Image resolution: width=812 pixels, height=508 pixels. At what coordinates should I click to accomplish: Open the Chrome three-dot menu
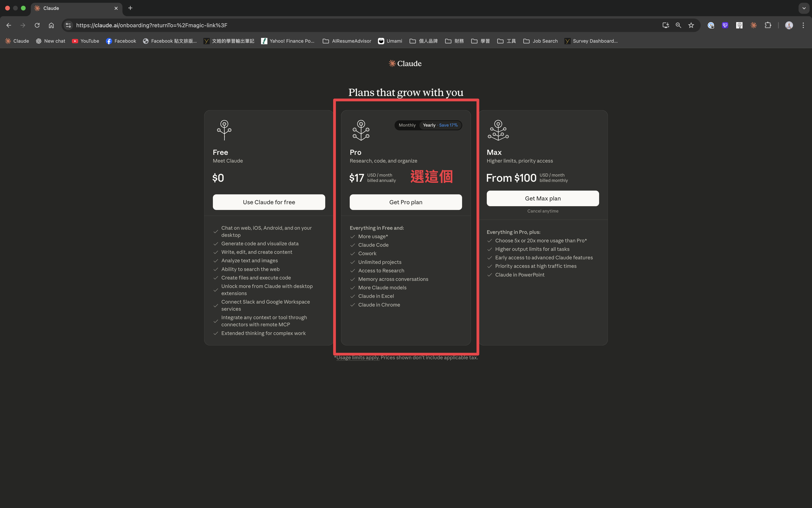[x=803, y=25]
